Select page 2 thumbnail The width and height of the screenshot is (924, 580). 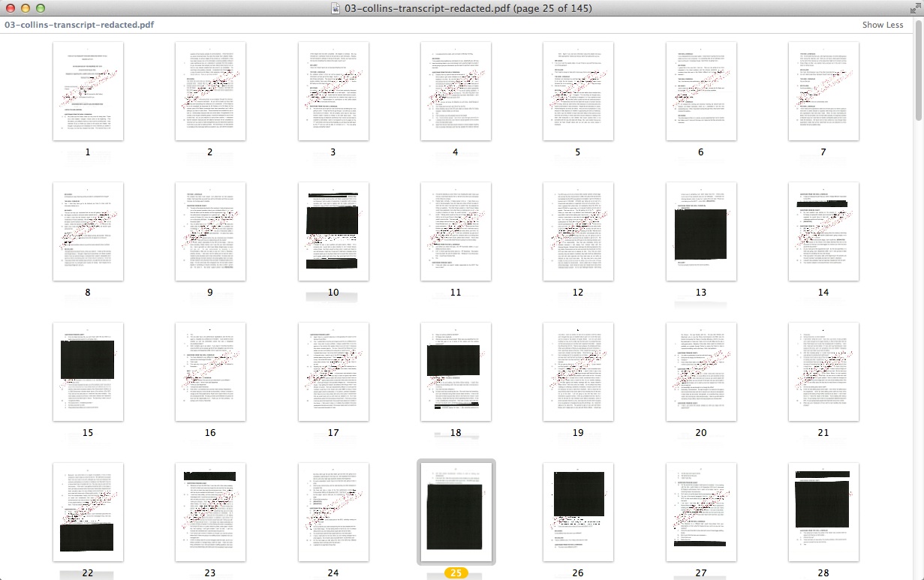(x=210, y=91)
